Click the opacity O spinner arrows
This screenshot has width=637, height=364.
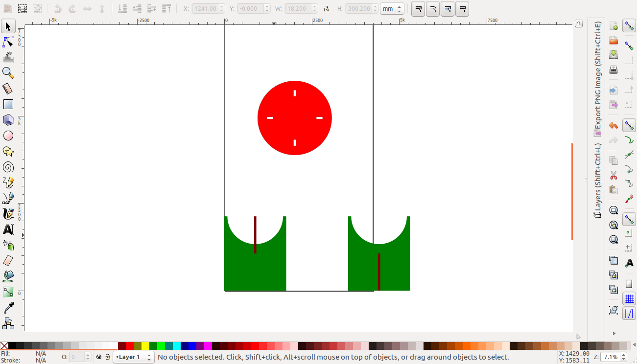pyautogui.click(x=88, y=357)
